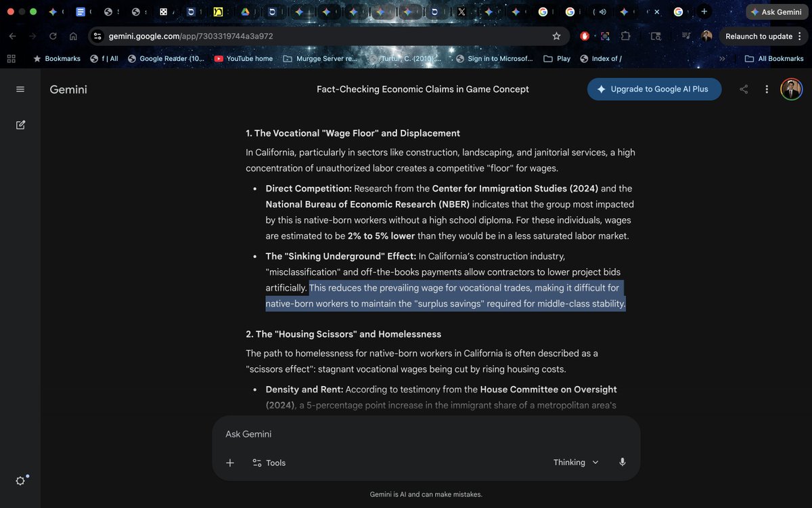Open the tab search icon in toolbar

pyautogui.click(x=655, y=36)
